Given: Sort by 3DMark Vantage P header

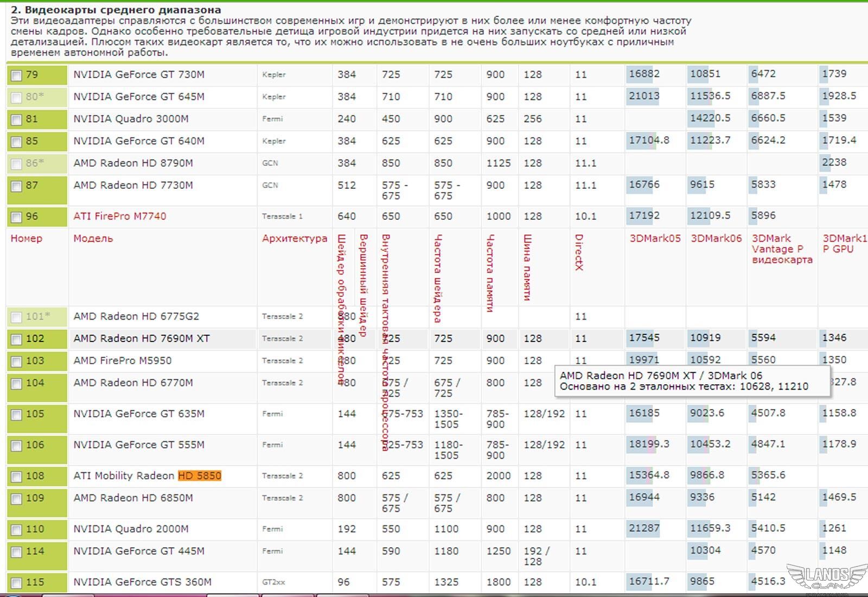Looking at the screenshot, I should (x=782, y=249).
